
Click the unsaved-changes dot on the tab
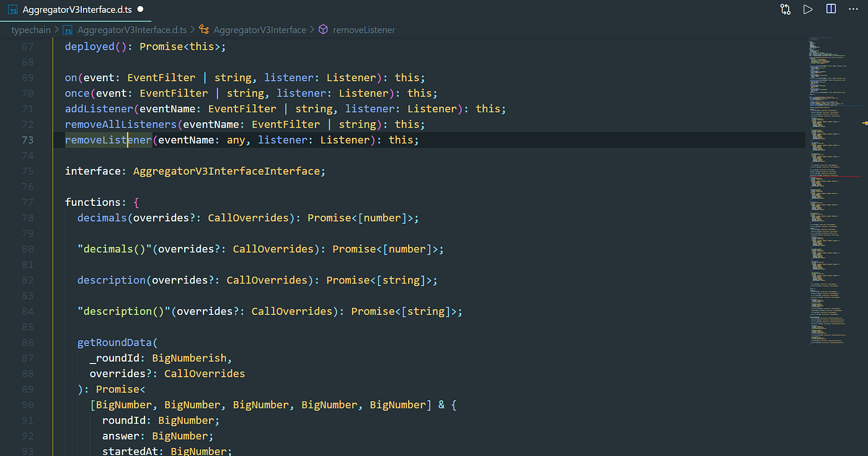pos(140,9)
